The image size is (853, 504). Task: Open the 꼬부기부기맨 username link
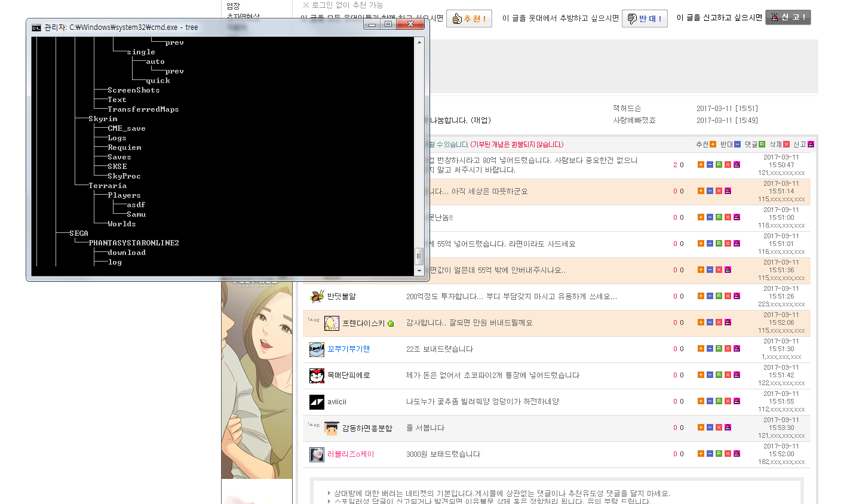point(348,349)
